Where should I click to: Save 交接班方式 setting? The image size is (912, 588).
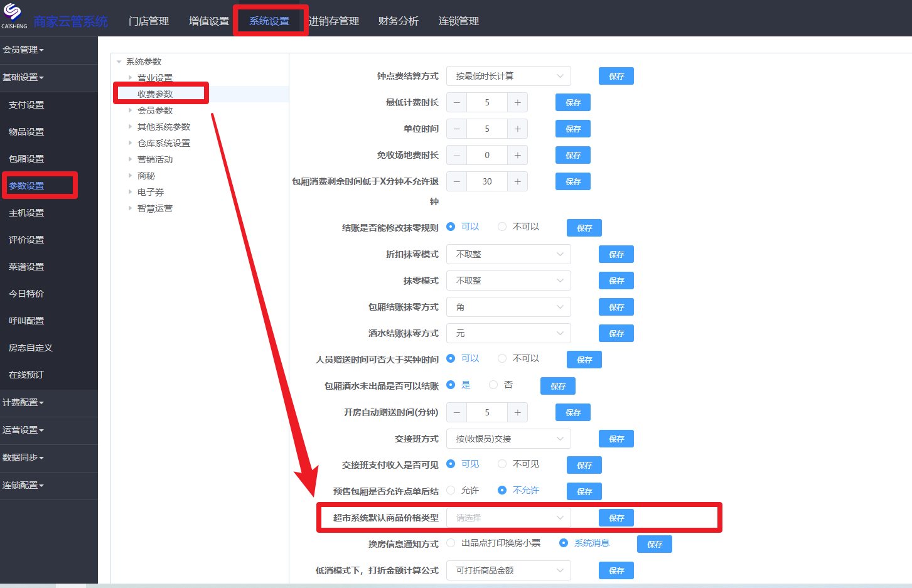point(616,439)
